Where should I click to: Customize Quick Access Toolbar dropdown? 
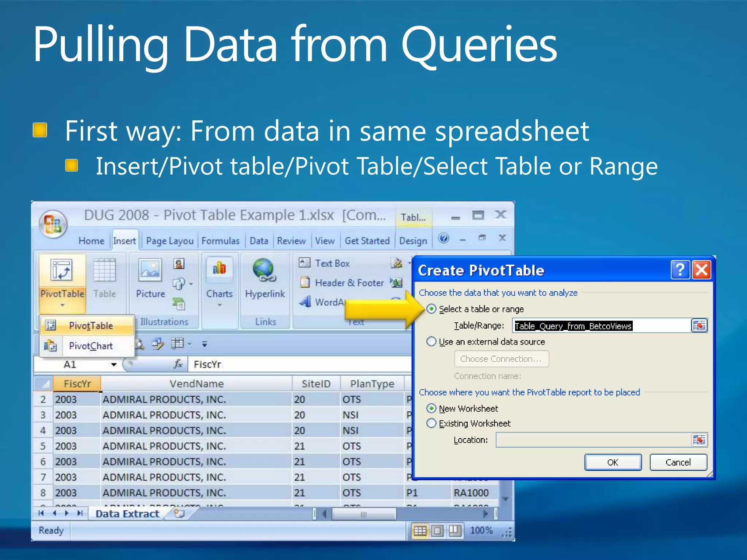(205, 344)
